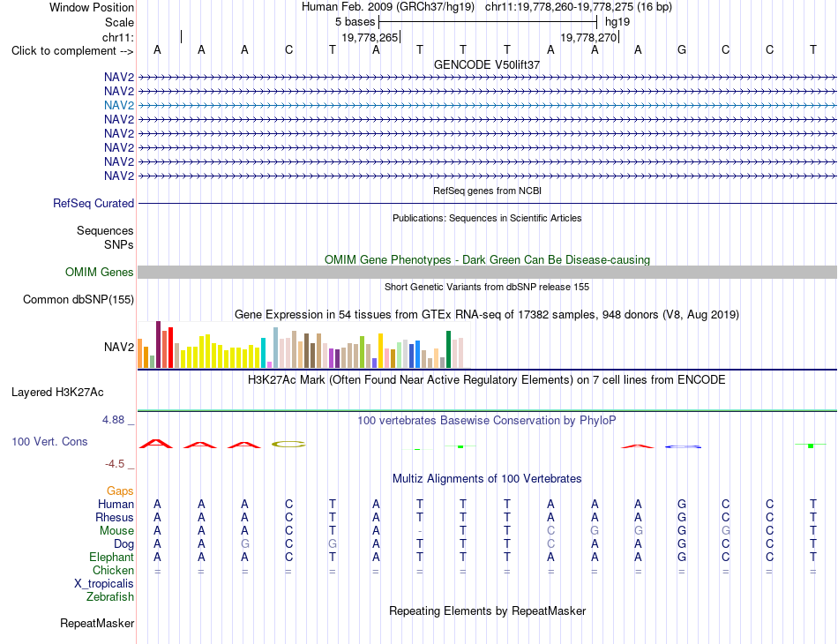
Task: Click the PhyloP Basewise Conservation title
Action: [487, 421]
